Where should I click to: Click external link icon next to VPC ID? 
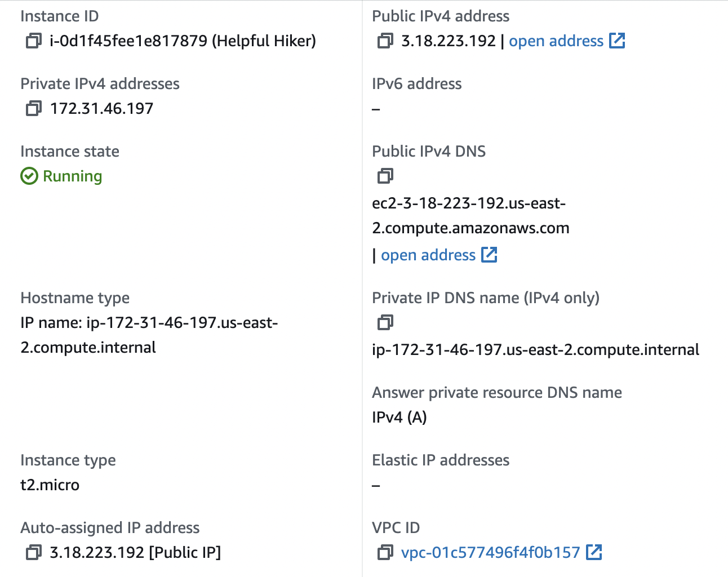(x=594, y=552)
